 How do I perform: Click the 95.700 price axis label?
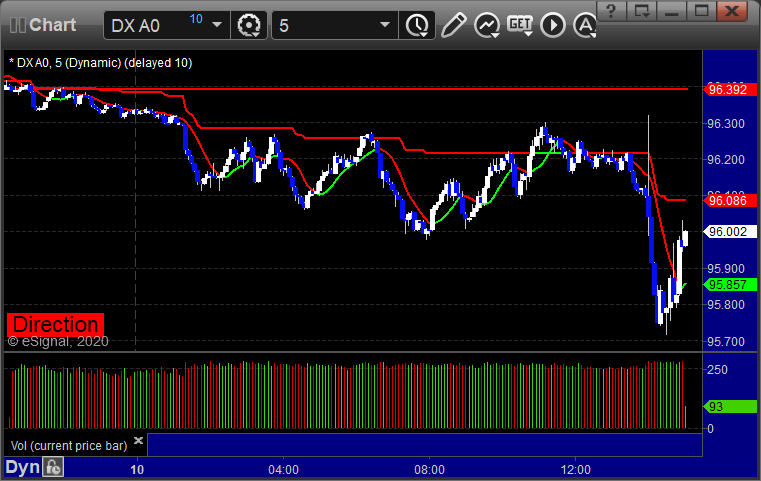coord(726,342)
